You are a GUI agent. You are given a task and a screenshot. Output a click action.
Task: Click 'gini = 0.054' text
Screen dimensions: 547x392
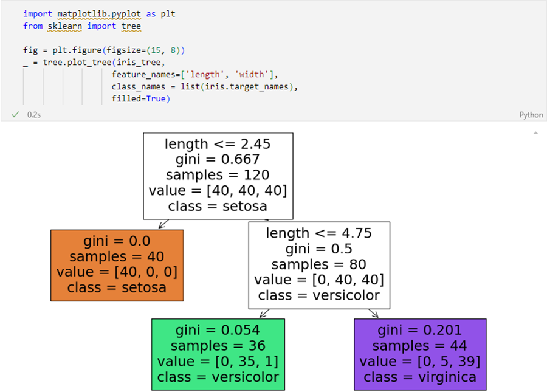[218, 330]
